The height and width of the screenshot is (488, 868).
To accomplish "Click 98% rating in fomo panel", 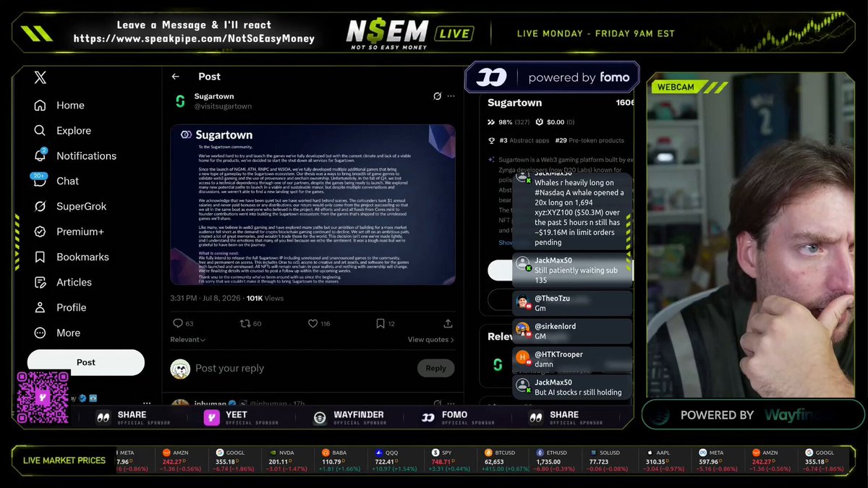I will [509, 122].
